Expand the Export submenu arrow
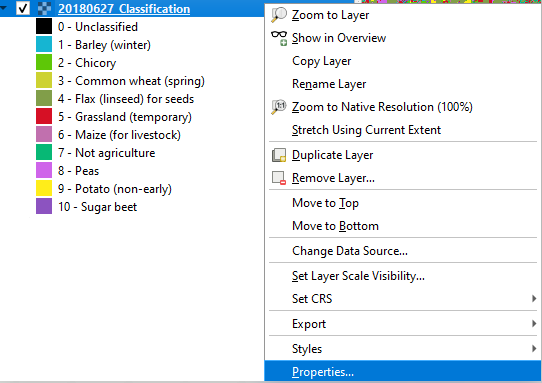Screen dimensions: 542x383 coord(534,324)
